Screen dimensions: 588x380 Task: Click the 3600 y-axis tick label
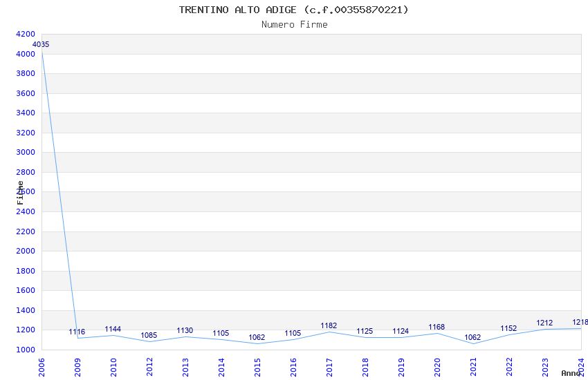coord(26,93)
